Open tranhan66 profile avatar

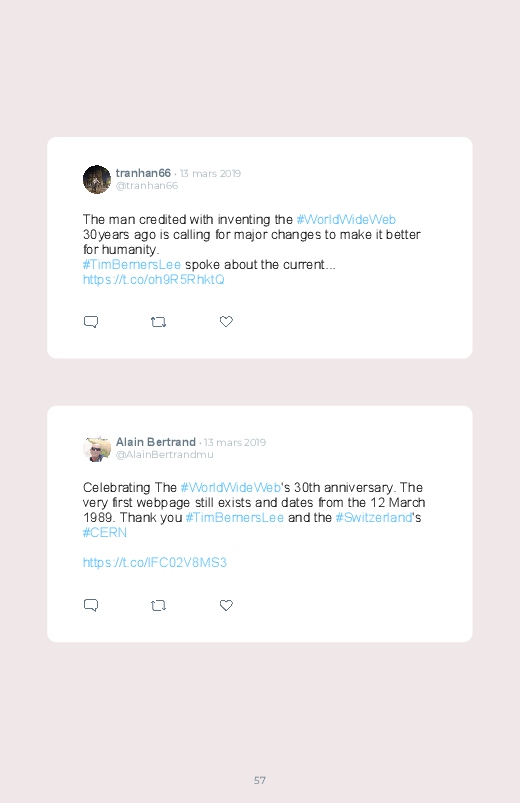pyautogui.click(x=97, y=179)
